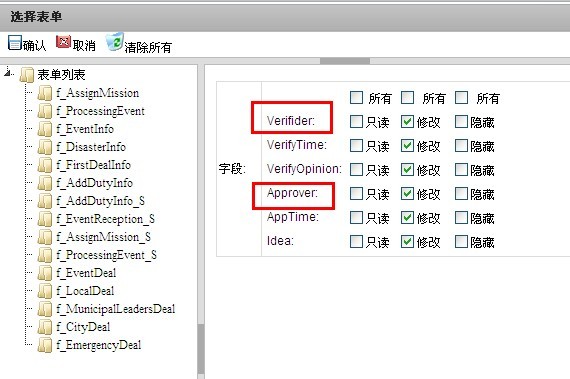Click folder icon beside f_LocalDeal
Image resolution: width=570 pixels, height=379 pixels.
click(45, 291)
